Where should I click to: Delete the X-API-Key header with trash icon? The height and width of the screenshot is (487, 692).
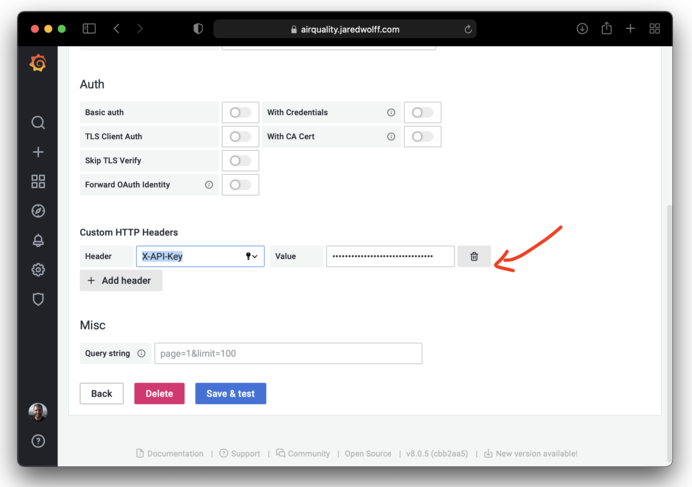pyautogui.click(x=474, y=257)
